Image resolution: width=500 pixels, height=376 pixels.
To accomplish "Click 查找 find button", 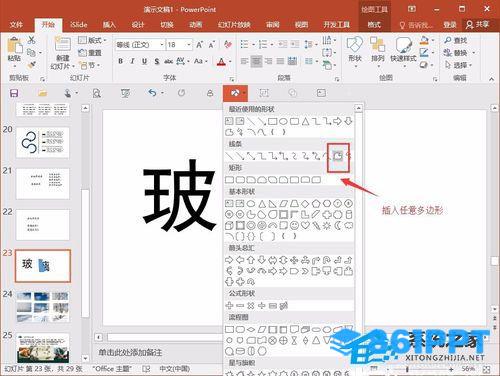I will (455, 41).
